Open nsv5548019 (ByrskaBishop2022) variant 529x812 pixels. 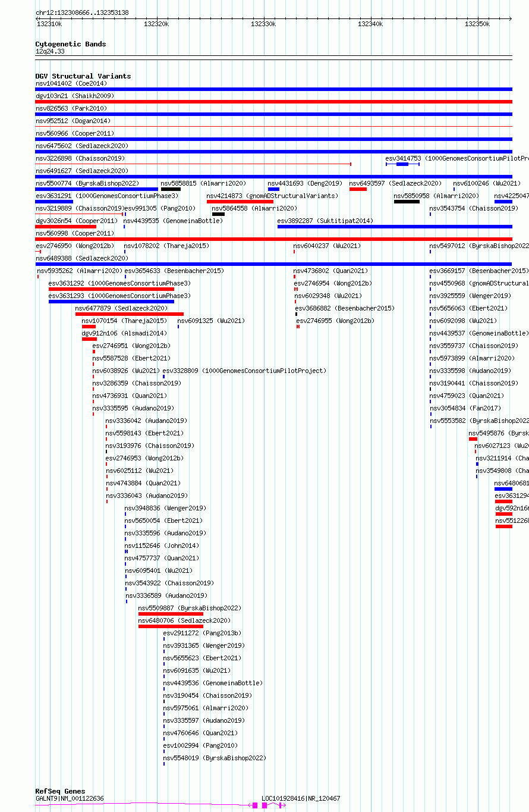[215, 758]
